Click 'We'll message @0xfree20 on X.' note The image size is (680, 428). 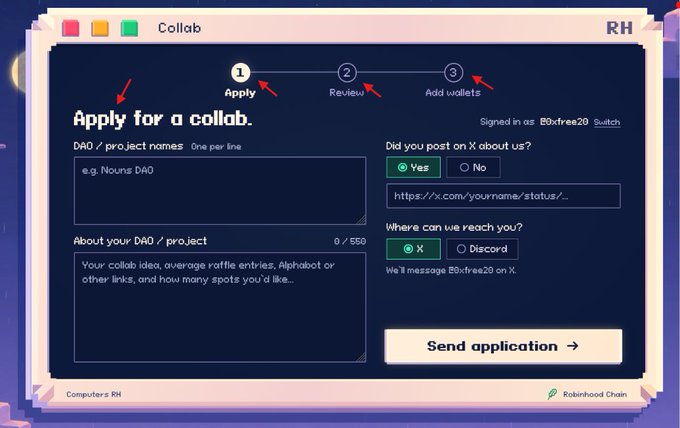451,270
